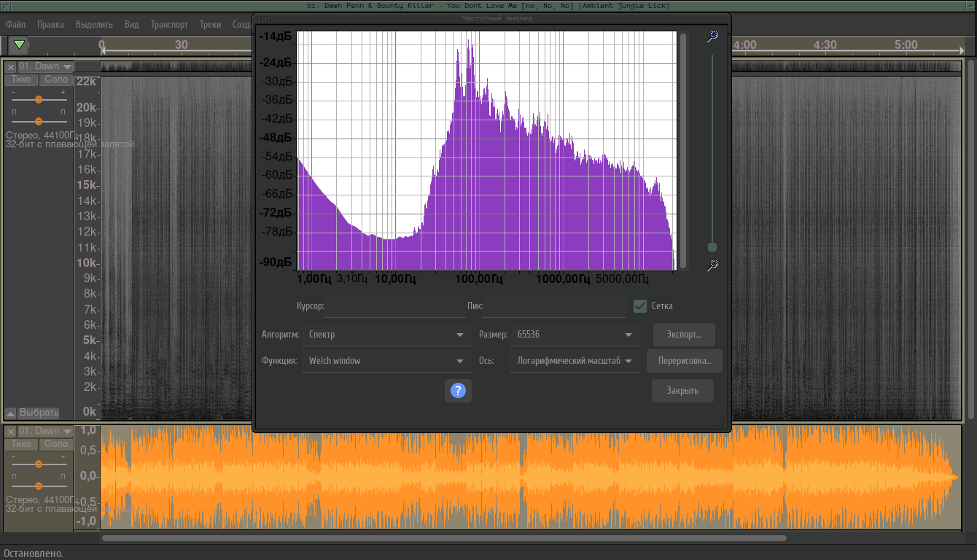Open the Треки menu
The height and width of the screenshot is (560, 977).
tap(210, 24)
